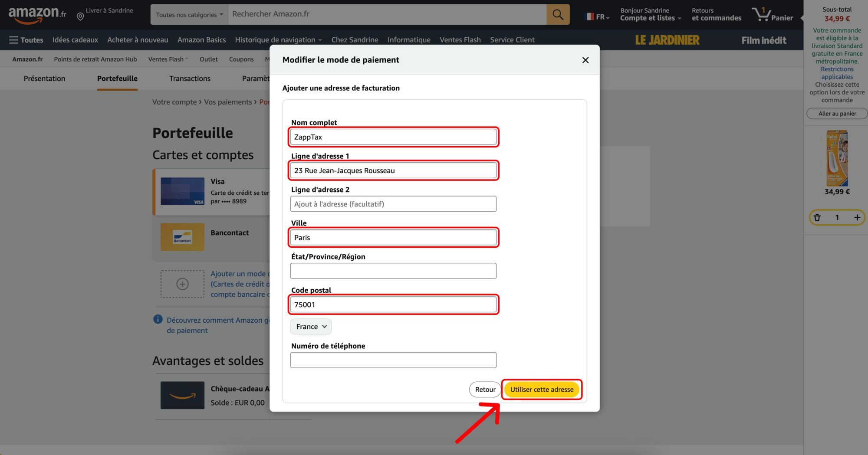Click the LE JARDINIER banner
This screenshot has height=455, width=868.
pyautogui.click(x=667, y=40)
